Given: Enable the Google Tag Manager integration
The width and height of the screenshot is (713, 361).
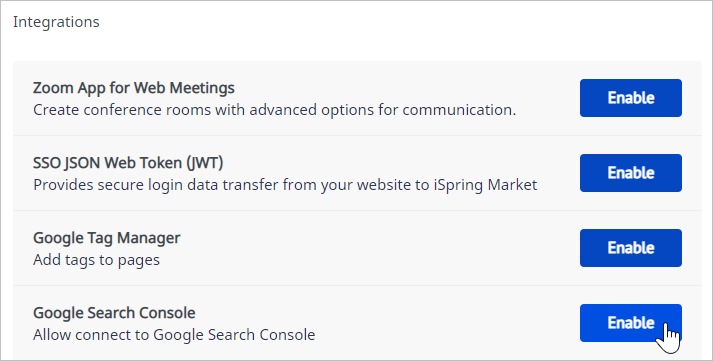Looking at the screenshot, I should point(631,248).
